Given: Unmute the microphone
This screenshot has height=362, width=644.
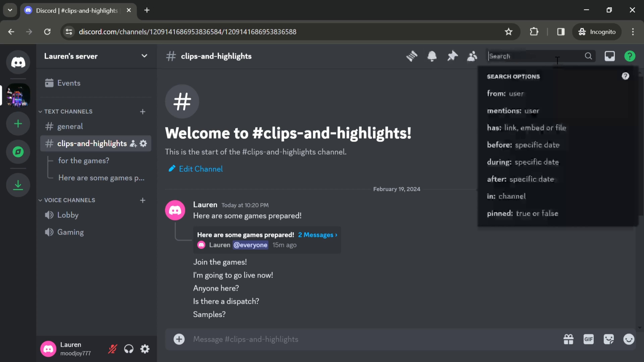Looking at the screenshot, I should pos(113,349).
